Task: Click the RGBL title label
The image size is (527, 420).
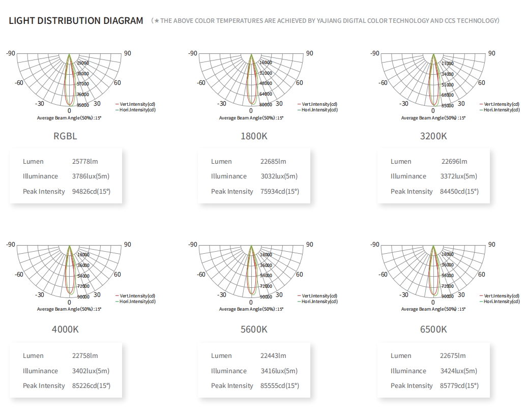Action: click(x=65, y=136)
